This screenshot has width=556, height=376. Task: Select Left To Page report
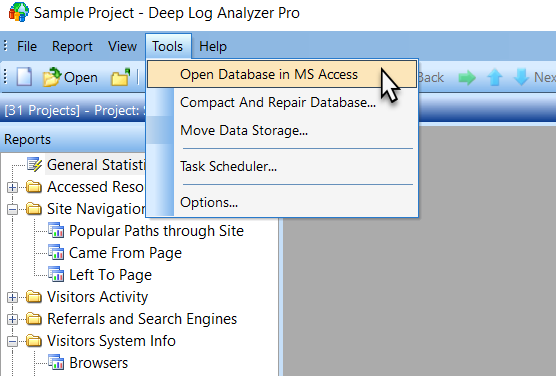click(x=110, y=275)
